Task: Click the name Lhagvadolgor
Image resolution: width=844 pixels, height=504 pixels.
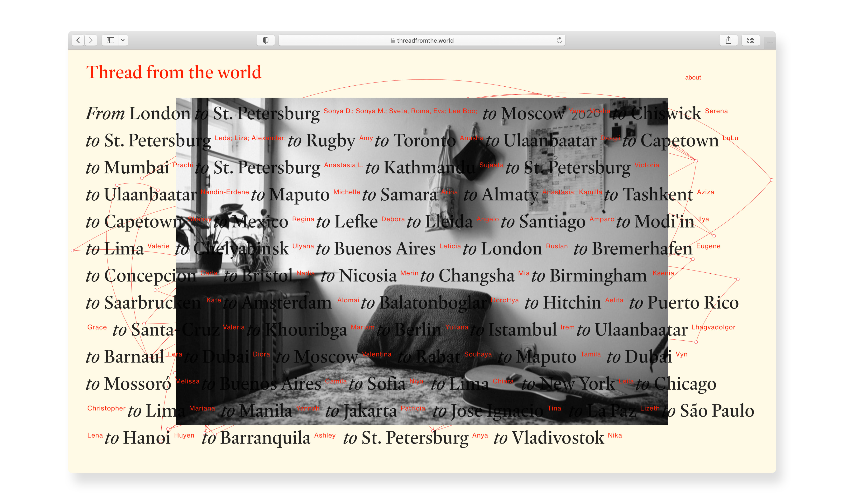Action: (713, 327)
